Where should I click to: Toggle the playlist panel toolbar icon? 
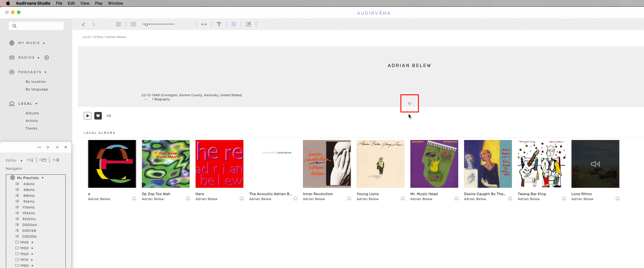coord(233,24)
